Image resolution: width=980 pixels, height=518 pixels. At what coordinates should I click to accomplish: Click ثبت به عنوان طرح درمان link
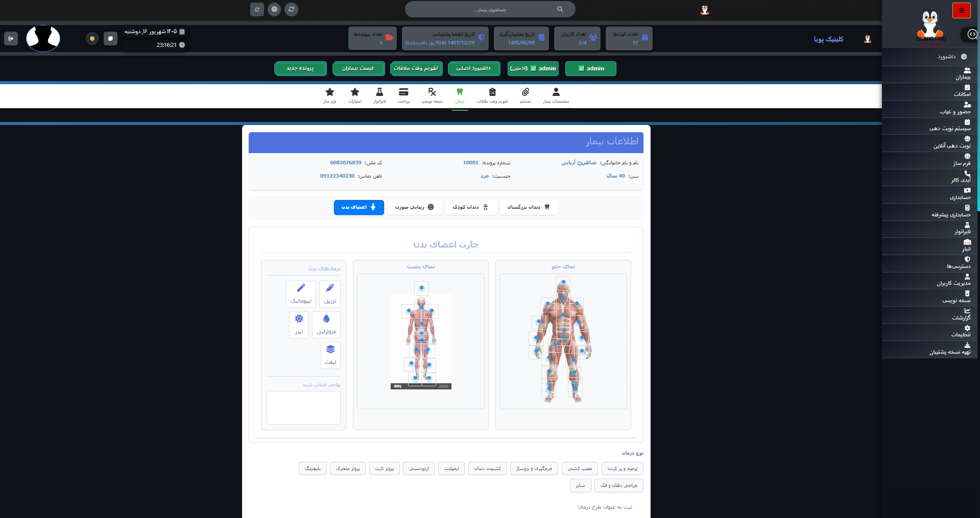[x=605, y=507]
